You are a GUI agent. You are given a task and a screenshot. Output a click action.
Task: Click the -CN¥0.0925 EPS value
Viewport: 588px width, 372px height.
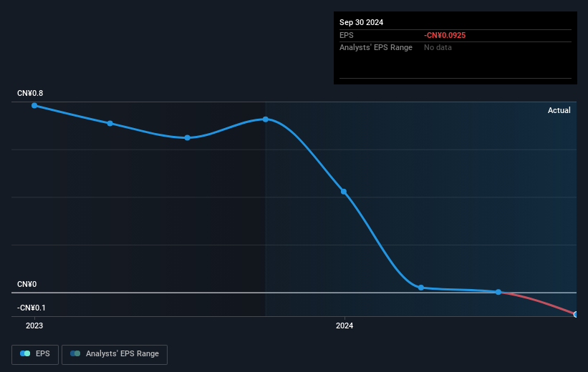[445, 35]
